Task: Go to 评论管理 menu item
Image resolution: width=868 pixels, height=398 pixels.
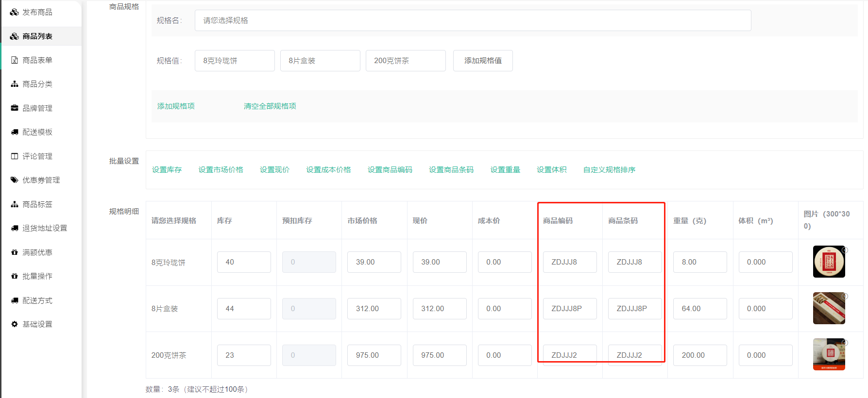Action: 37,156
